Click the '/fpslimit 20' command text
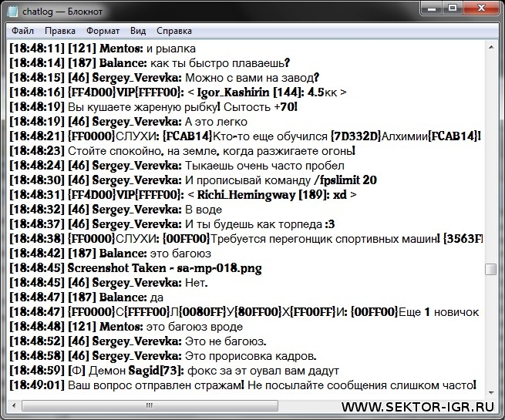Image resolution: width=505 pixels, height=420 pixels. 345,180
